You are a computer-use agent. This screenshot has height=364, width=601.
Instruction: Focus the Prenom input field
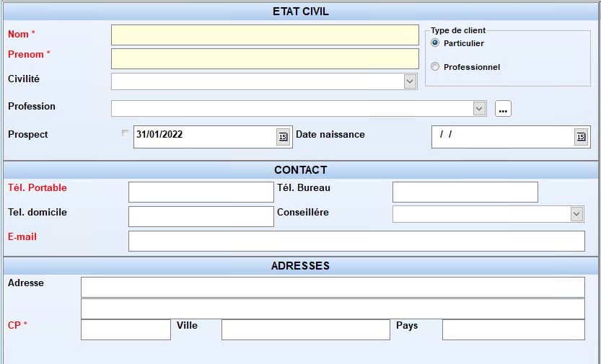[265, 58]
